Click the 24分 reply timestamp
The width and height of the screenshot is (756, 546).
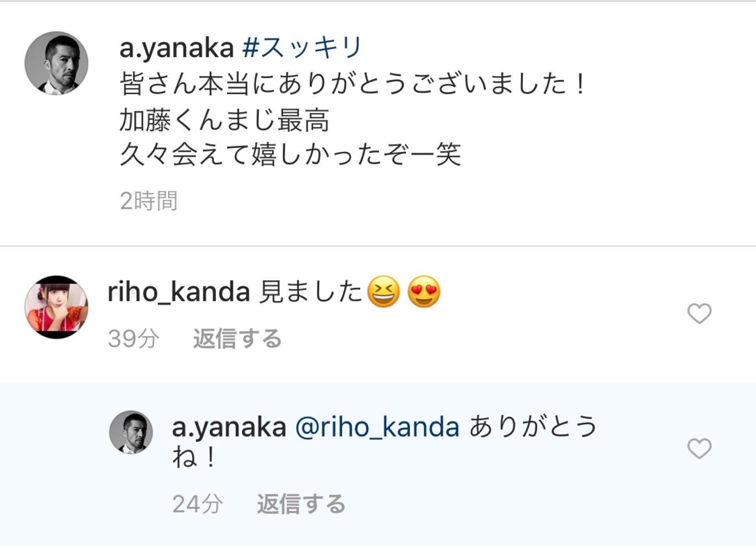click(197, 504)
